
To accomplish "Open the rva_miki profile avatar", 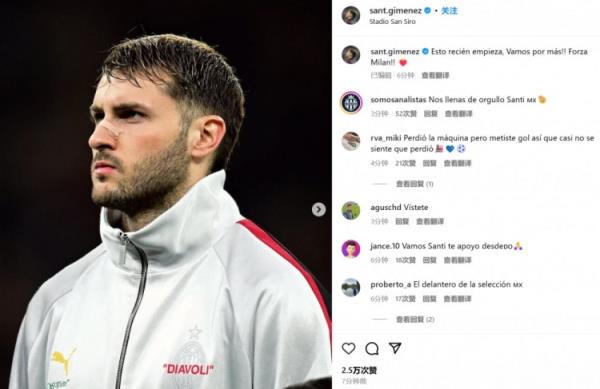I will click(351, 141).
